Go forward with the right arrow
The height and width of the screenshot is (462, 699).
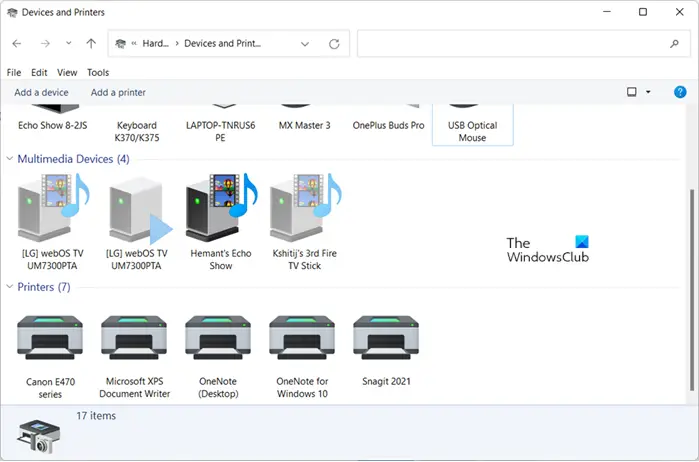pos(45,44)
